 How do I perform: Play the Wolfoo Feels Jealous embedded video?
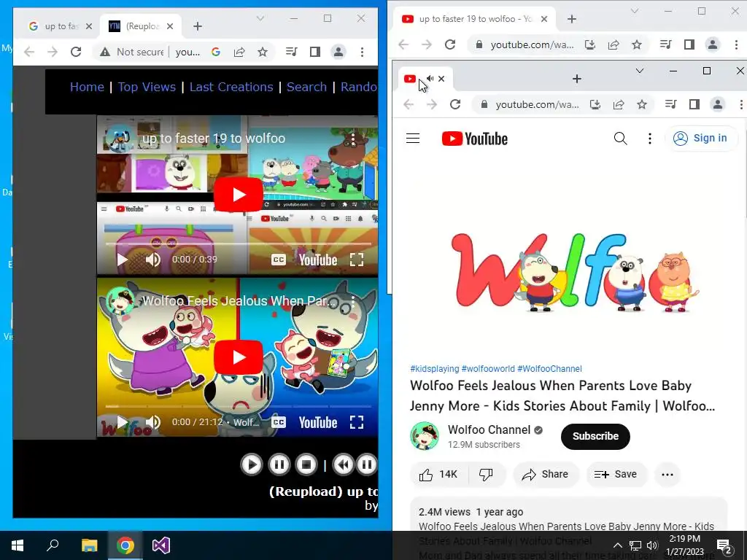239,357
